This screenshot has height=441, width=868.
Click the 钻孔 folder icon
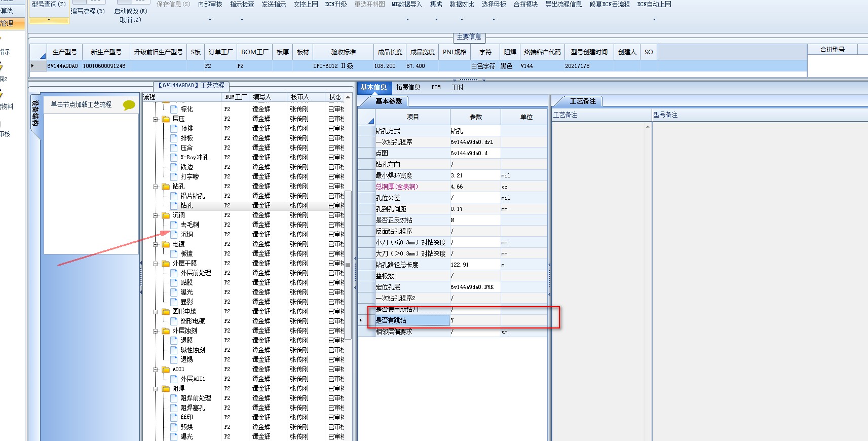coord(166,186)
